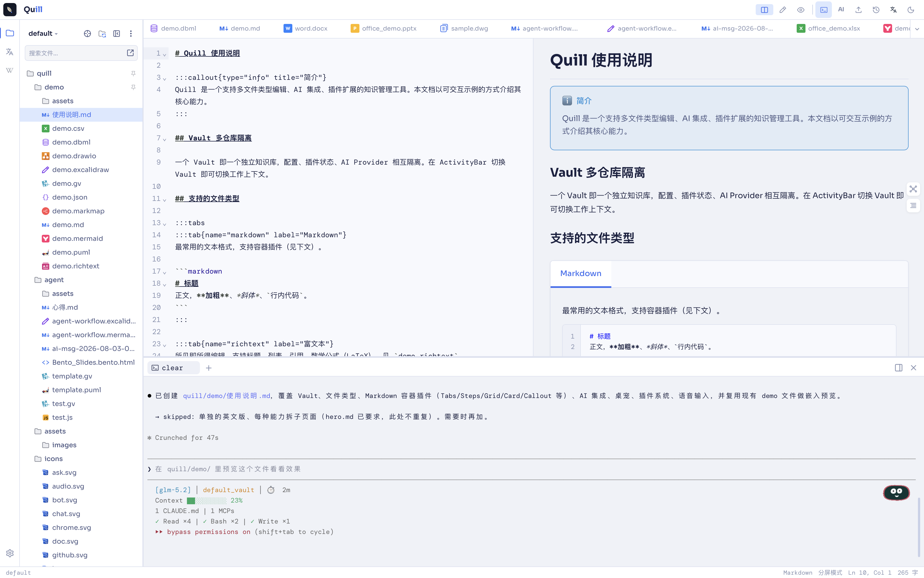Screen dimensions: 924x578
Task: Open demo.mermaid in file tree
Action: pos(81,239)
